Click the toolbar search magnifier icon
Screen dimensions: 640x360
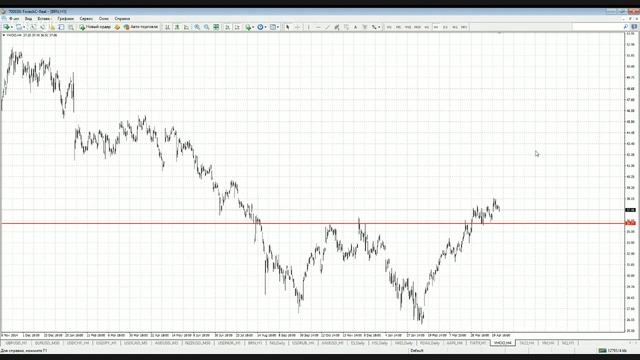[x=626, y=27]
